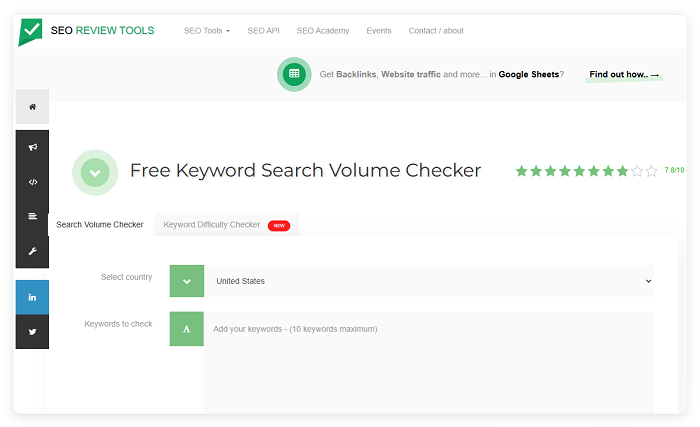Expand the SEO Tools dropdown menu
Image resolution: width=700 pixels, height=427 pixels.
pyautogui.click(x=207, y=31)
